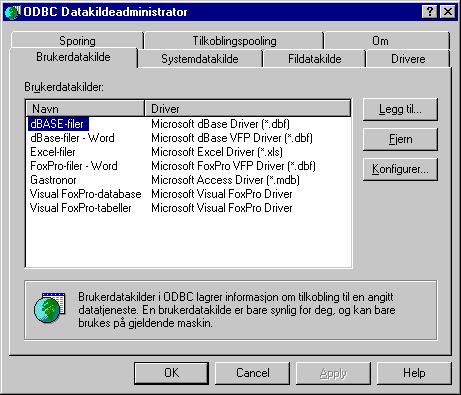This screenshot has width=461, height=395.
Task: Click the Cancel button
Action: coord(253,373)
